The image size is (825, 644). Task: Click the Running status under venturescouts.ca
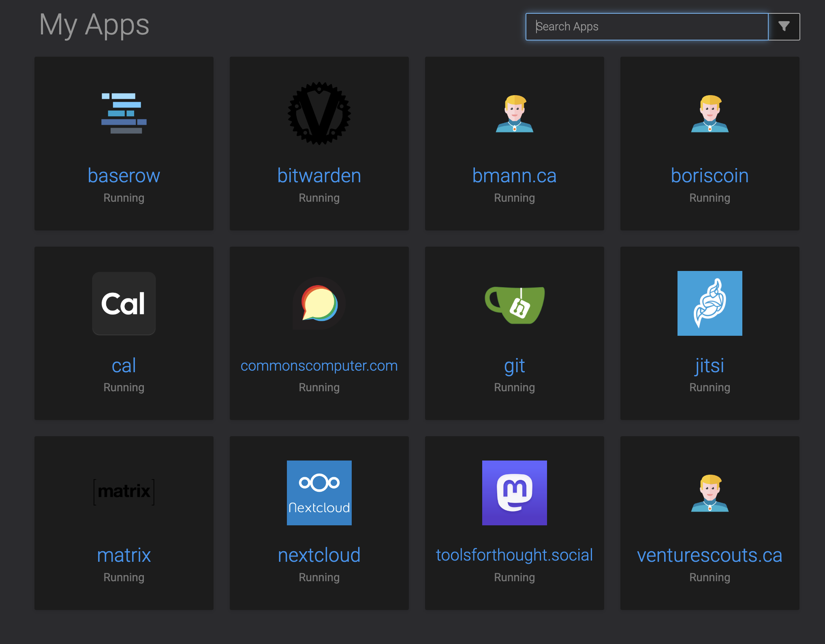click(x=710, y=577)
